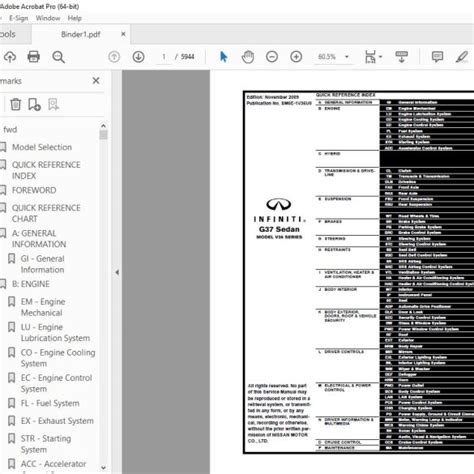
Task: Open the Model Selection bookmark
Action: pyautogui.click(x=42, y=147)
